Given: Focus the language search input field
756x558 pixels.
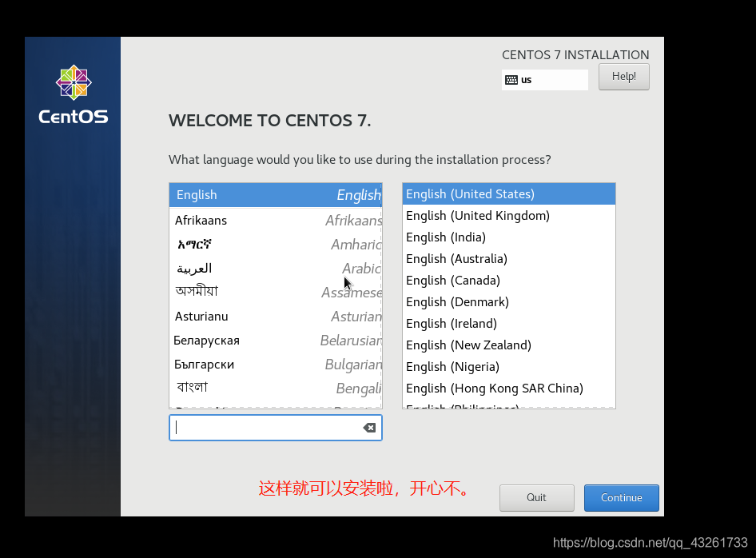Looking at the screenshot, I should 275,428.
